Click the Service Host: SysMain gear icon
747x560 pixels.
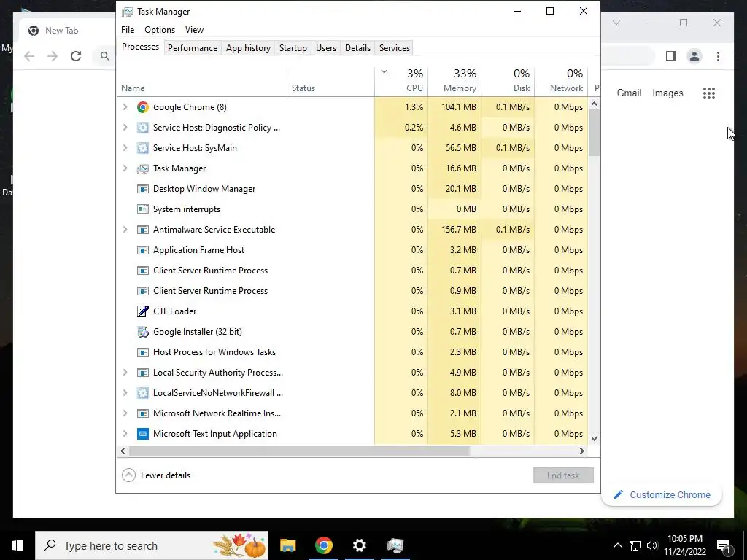pyautogui.click(x=142, y=148)
